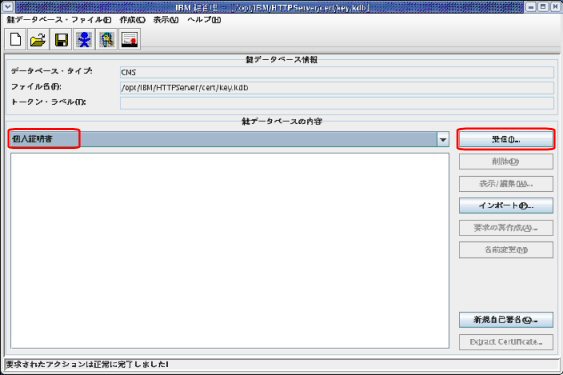Open the 鍵データベース・ファイル menu
The image size is (563, 375).
pos(59,20)
